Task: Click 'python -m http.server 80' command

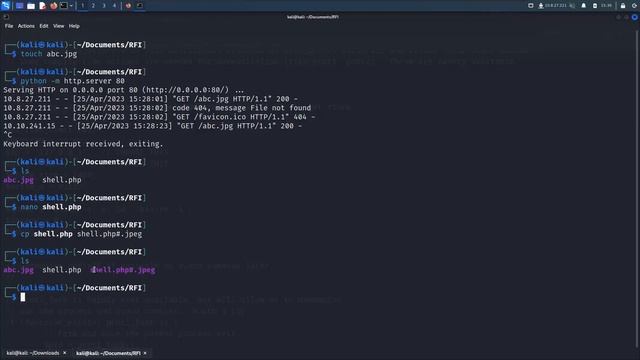Action: (73, 81)
